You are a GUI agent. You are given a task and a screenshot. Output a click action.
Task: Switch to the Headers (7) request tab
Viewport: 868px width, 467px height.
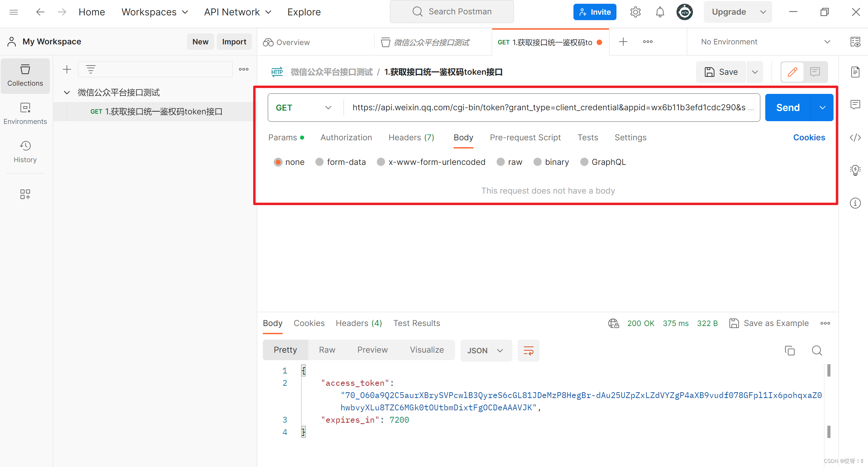pos(411,138)
